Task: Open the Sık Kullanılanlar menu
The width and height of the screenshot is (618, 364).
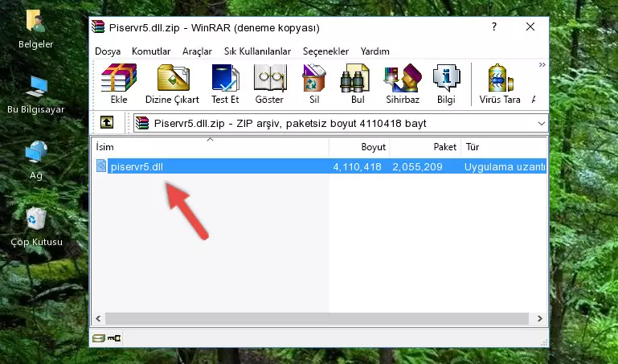Action: (257, 51)
